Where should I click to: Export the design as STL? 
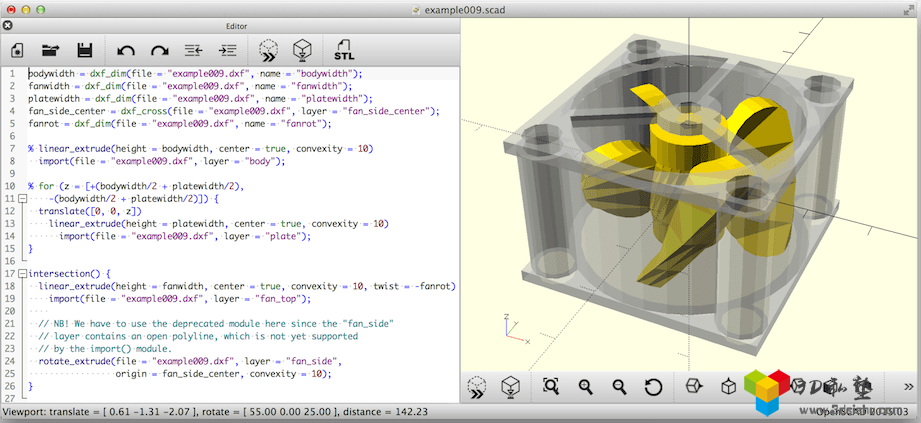tap(344, 51)
